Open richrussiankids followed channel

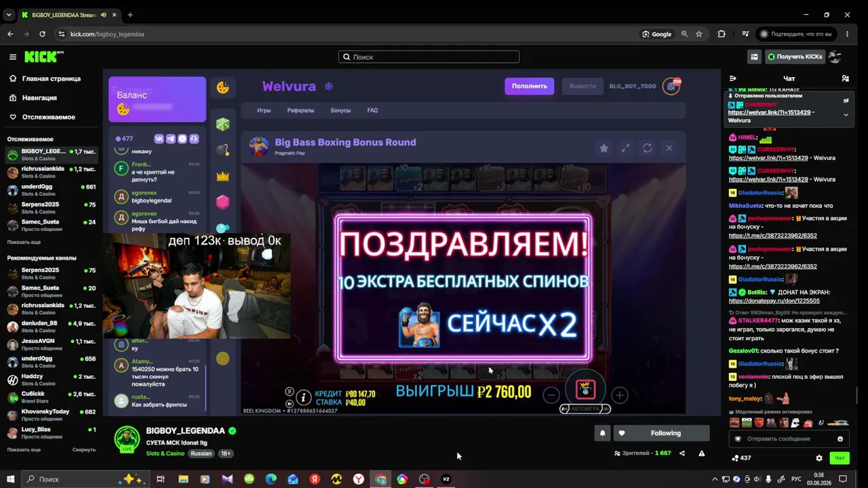click(x=52, y=172)
